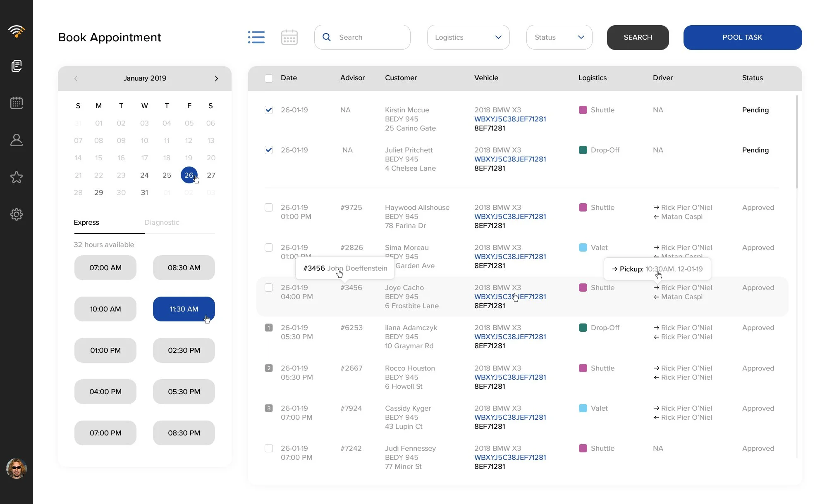Click the teal Drop-Off swatch for Juliet Pritchett
Screen dimensions: 827x504
(x=583, y=150)
